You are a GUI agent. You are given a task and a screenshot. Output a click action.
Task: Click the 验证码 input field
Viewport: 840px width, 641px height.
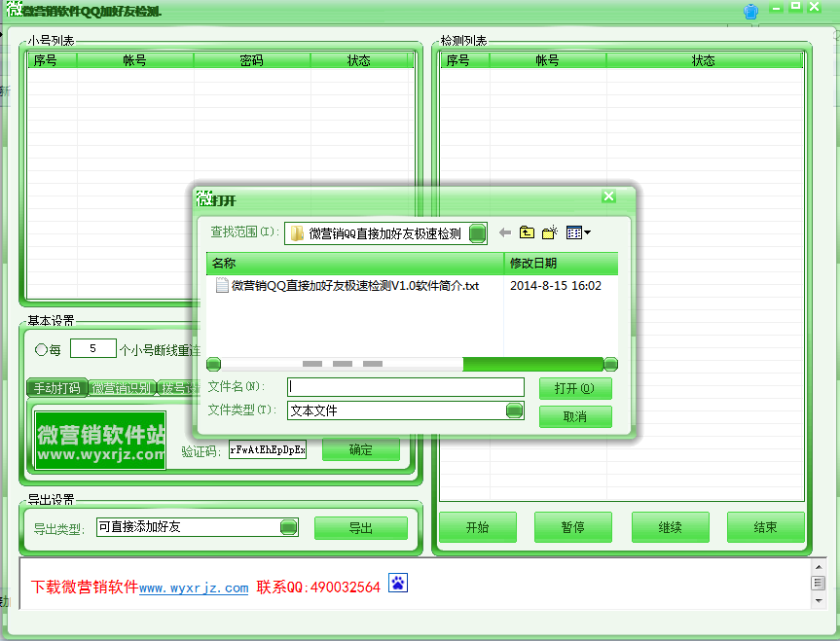[268, 449]
